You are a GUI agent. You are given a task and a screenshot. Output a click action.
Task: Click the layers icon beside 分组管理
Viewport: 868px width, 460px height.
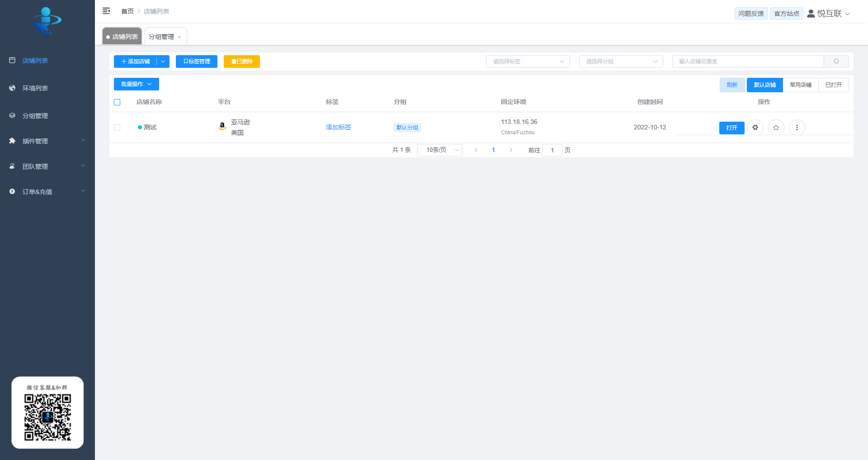point(12,115)
